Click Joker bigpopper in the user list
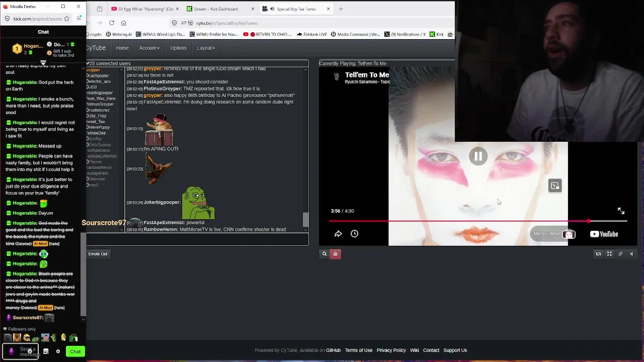Image resolution: width=644 pixels, height=362 pixels. coord(100,93)
